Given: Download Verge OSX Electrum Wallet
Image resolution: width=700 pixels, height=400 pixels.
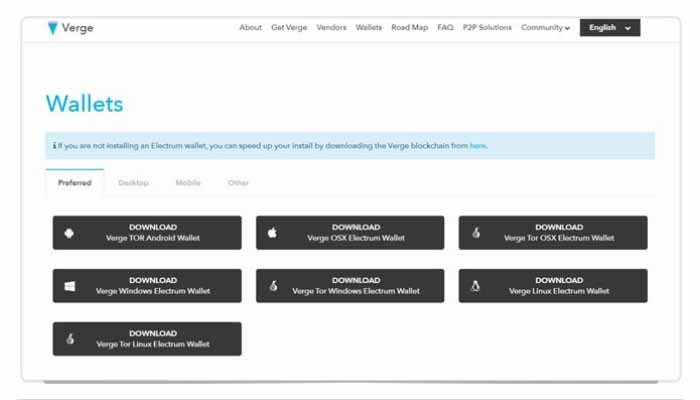Looking at the screenshot, I should 350,233.
